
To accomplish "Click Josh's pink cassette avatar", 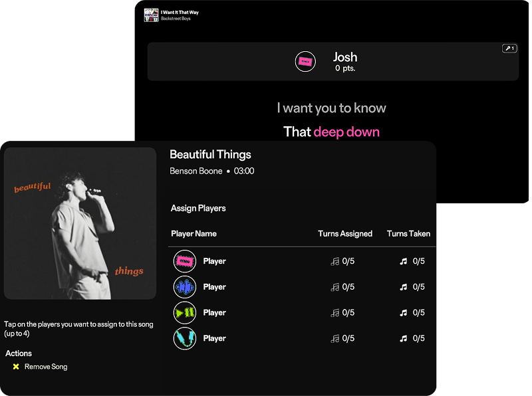I will click(305, 62).
